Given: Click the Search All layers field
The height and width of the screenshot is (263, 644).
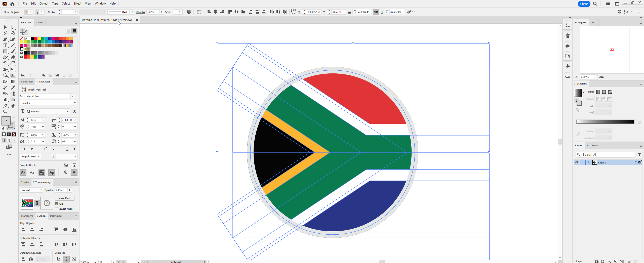Looking at the screenshot, I should click(x=605, y=155).
